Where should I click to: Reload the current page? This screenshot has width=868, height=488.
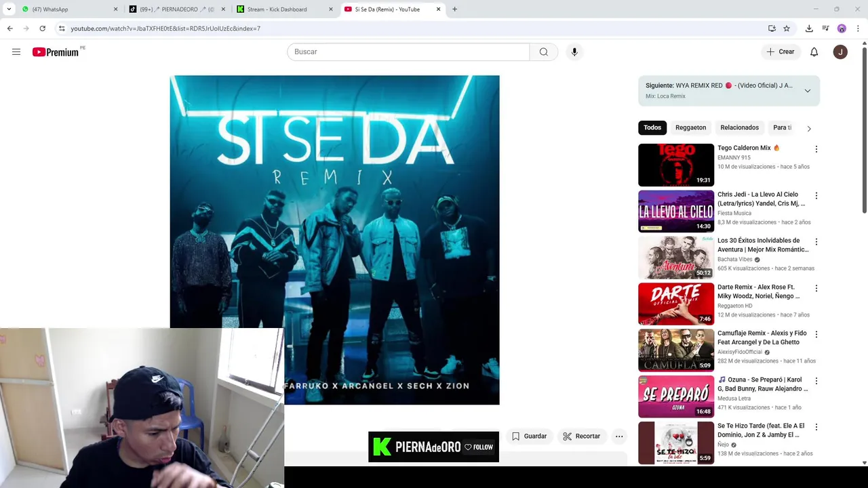point(42,28)
